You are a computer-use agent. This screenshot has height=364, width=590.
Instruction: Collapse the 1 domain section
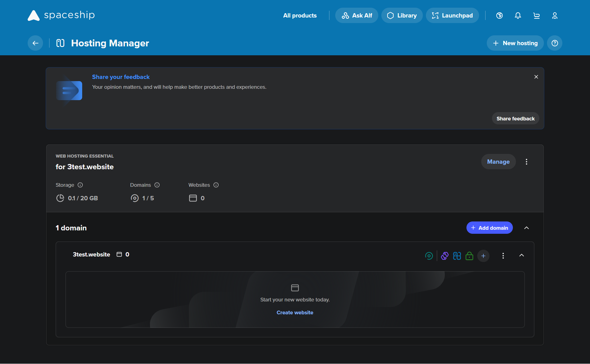(527, 228)
